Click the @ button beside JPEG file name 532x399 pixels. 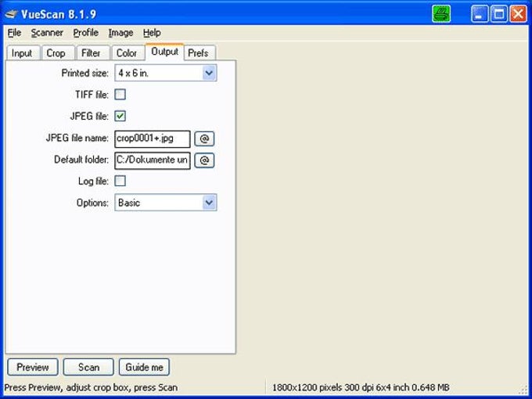[204, 138]
